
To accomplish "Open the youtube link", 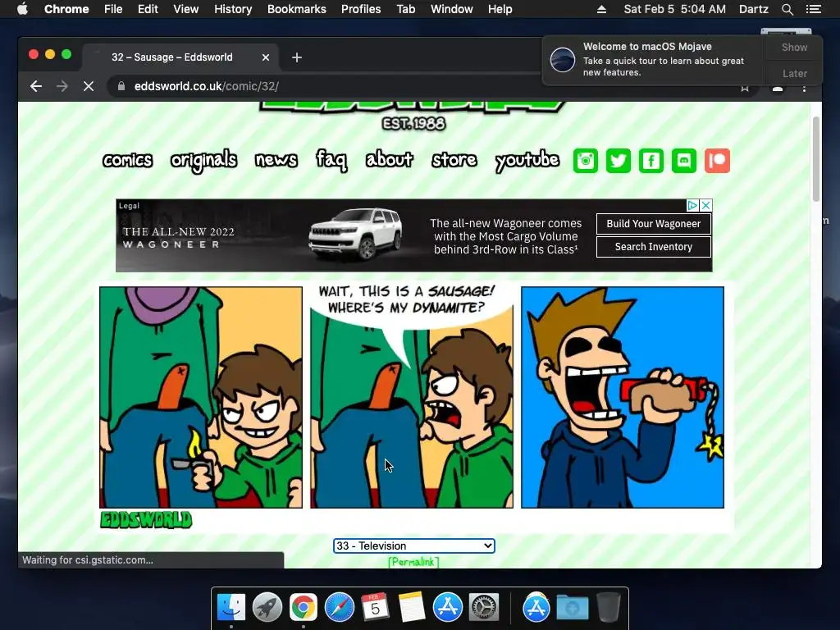I will click(x=527, y=161).
